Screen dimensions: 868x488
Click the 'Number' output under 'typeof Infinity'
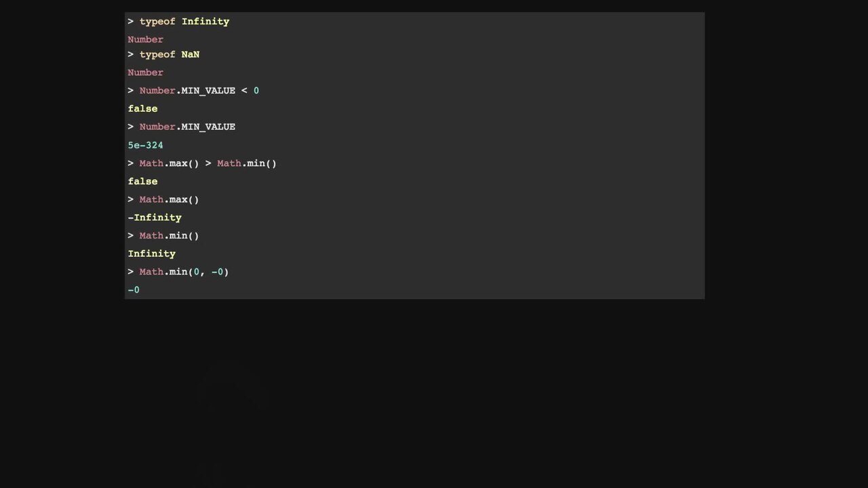pyautogui.click(x=145, y=39)
